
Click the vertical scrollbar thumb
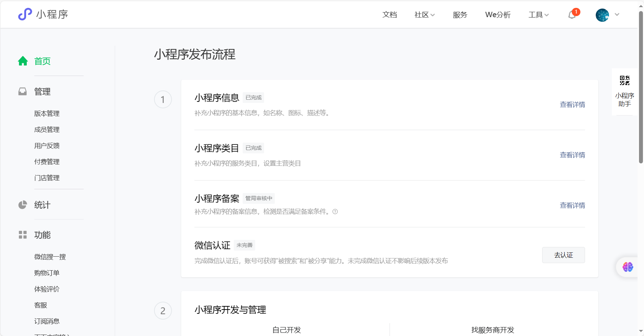pyautogui.click(x=641, y=87)
